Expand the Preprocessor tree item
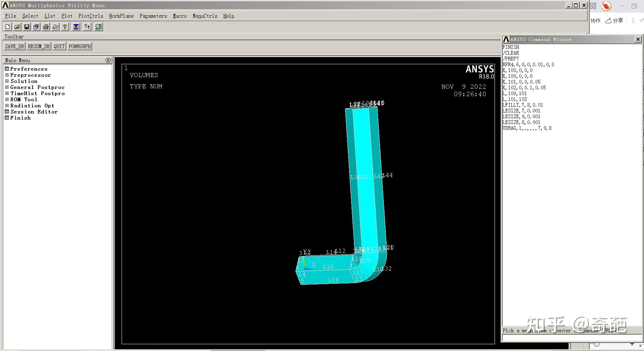 [7, 75]
